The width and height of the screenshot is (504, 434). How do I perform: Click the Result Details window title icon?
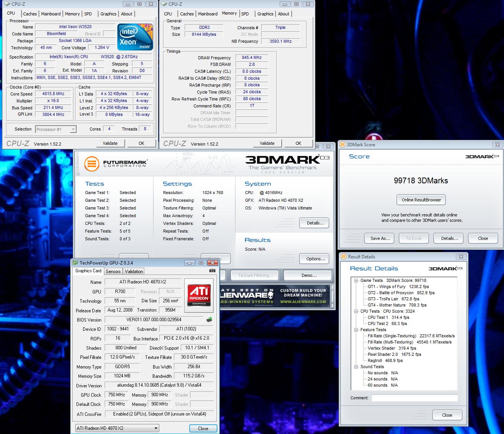pos(344,256)
